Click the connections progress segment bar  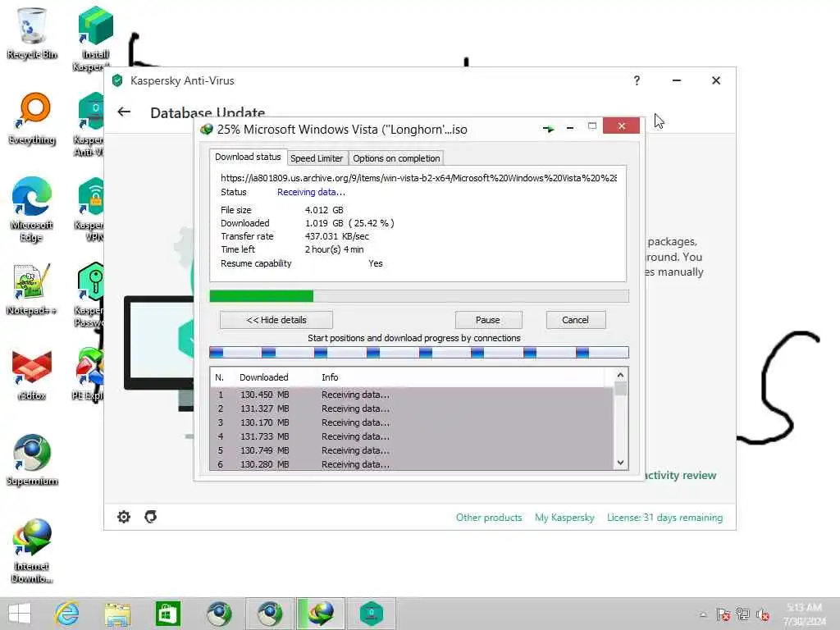(419, 352)
